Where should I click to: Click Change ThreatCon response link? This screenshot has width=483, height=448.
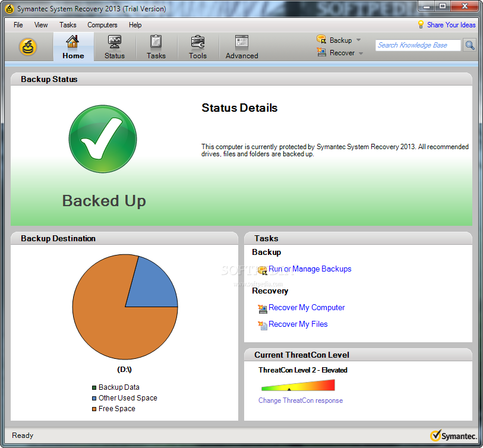point(301,400)
